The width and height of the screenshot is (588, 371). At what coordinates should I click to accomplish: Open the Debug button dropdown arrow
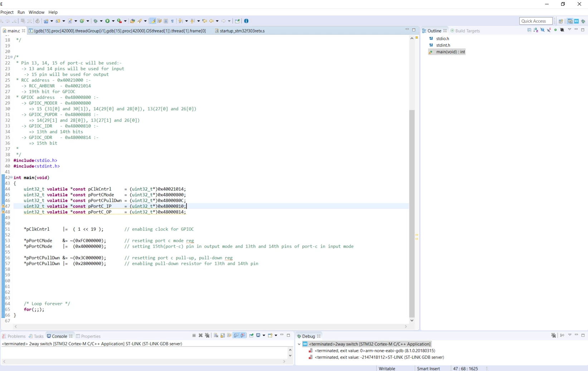(x=101, y=21)
